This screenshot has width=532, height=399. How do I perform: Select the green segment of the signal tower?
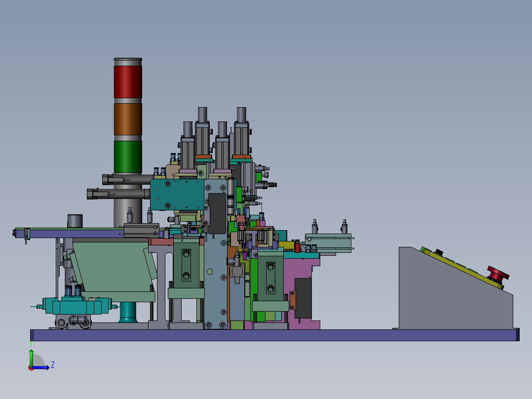tap(128, 157)
